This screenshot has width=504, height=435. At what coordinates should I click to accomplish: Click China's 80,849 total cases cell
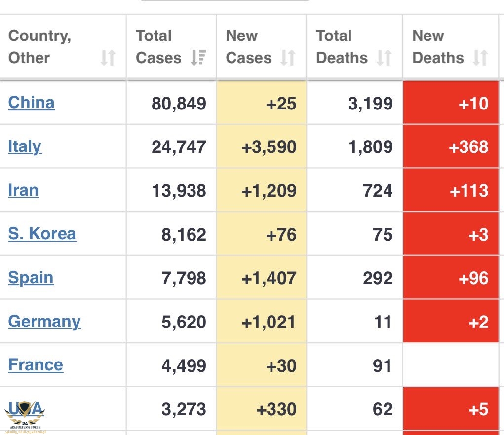tap(179, 104)
